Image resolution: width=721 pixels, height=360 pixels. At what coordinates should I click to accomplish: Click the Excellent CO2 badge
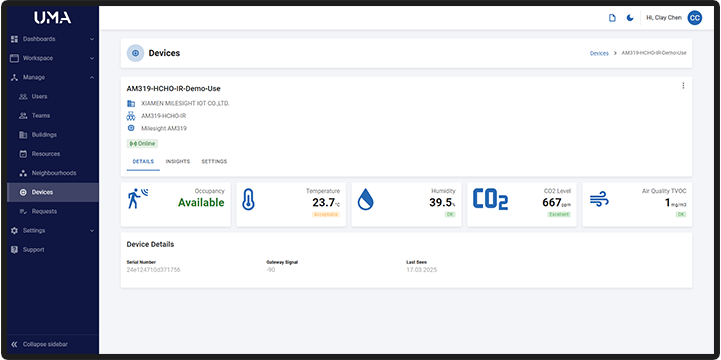[559, 215]
